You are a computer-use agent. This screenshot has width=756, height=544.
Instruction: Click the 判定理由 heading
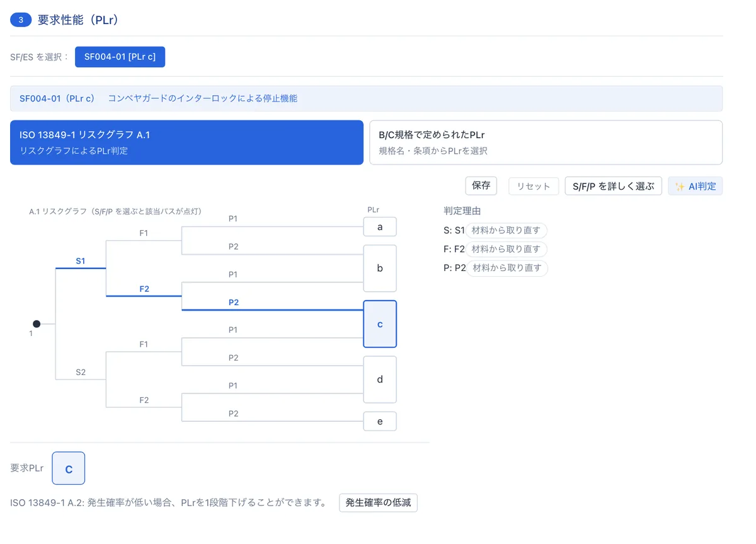pos(462,211)
